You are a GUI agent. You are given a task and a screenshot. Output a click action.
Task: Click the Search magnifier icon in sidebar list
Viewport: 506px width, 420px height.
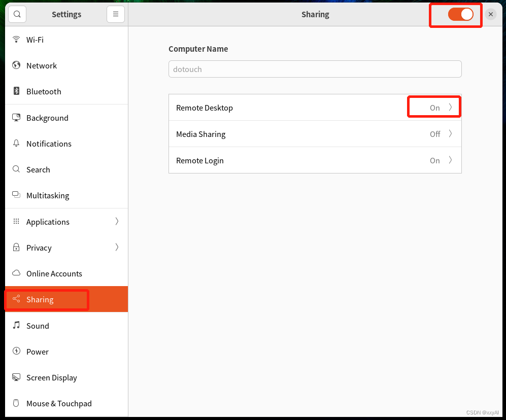pyautogui.click(x=16, y=169)
